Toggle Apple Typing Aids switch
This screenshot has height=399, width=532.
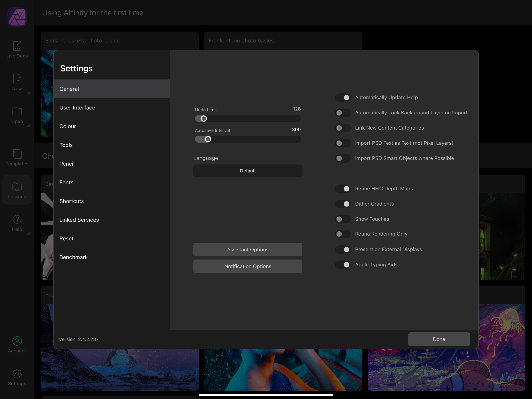[343, 265]
